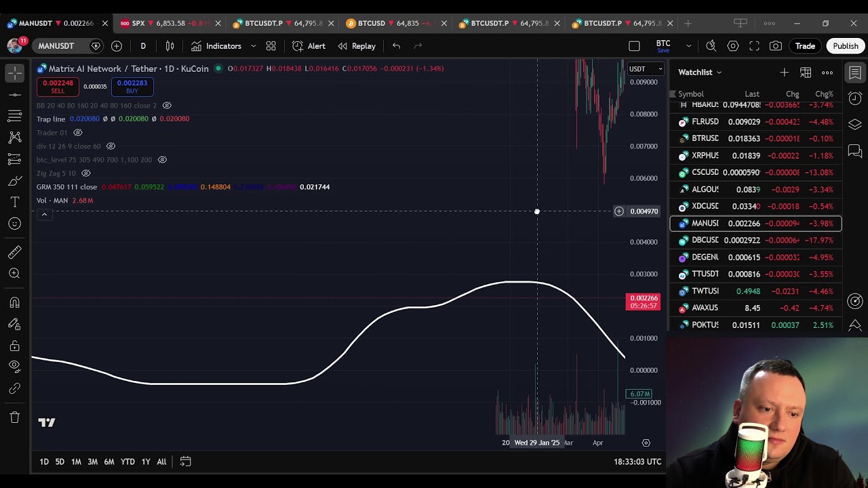The height and width of the screenshot is (488, 868).
Task: Start bar Replay mode
Action: pyautogui.click(x=357, y=46)
